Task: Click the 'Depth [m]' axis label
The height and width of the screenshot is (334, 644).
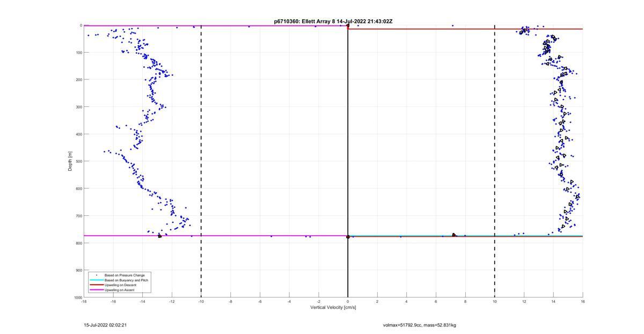Action: click(x=70, y=161)
